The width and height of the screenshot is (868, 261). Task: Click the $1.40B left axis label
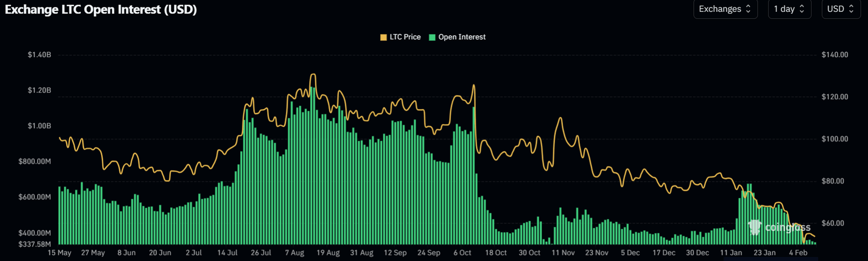39,55
